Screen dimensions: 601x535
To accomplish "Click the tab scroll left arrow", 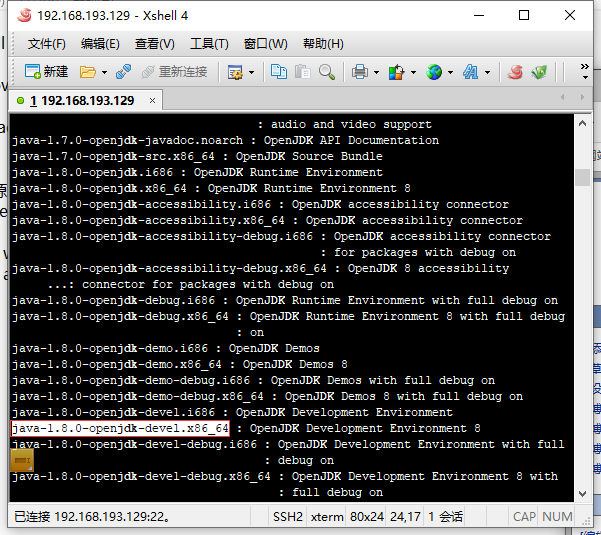I will [x=562, y=97].
